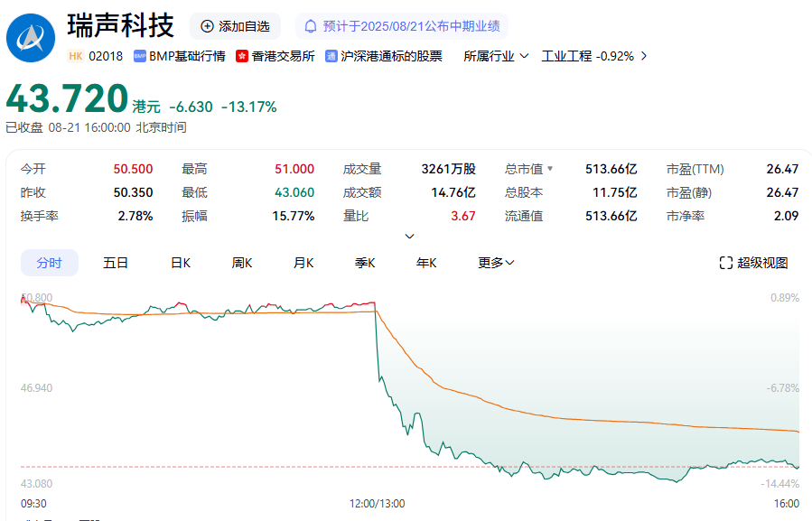Click the 成交量 value 3261万股
Screen dimensions: 812x521
tap(449, 169)
